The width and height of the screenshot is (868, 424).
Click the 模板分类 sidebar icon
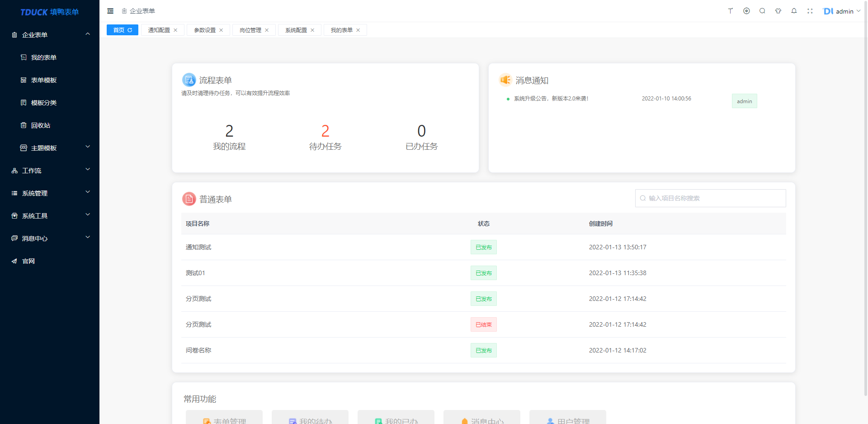(x=24, y=102)
